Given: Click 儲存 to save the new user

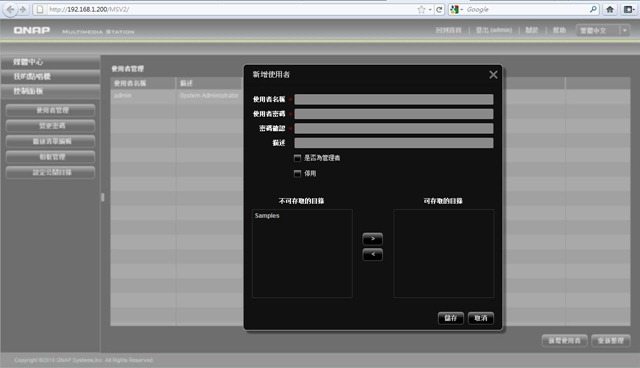Looking at the screenshot, I should (451, 318).
